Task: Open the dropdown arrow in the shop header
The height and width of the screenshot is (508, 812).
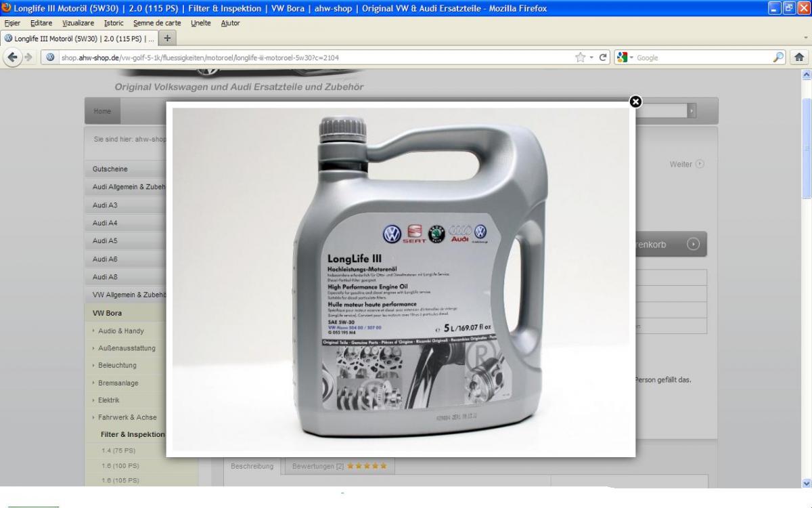Action: point(691,110)
